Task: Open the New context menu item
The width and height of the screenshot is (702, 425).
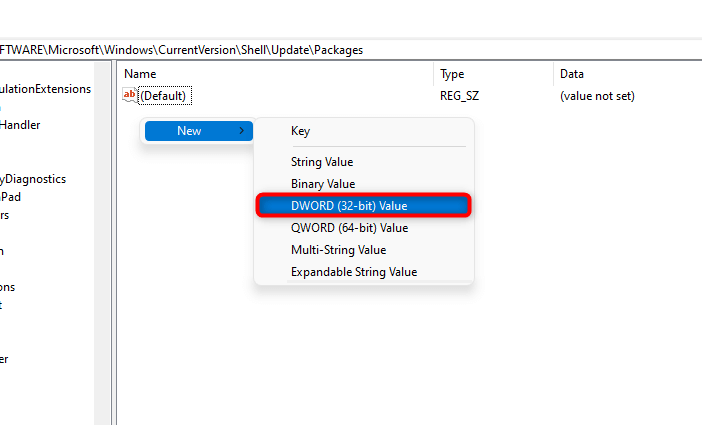Action: [190, 131]
